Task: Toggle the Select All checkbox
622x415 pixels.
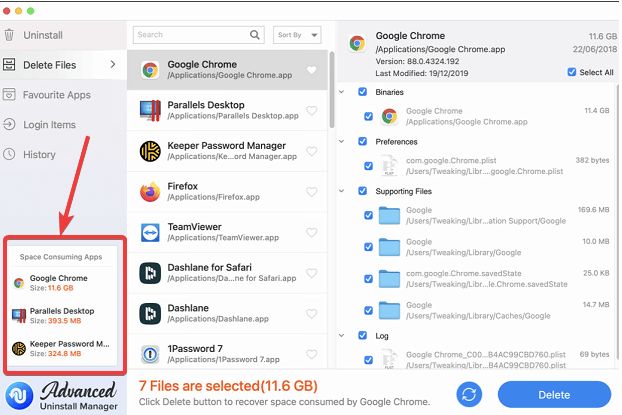Action: pos(571,72)
